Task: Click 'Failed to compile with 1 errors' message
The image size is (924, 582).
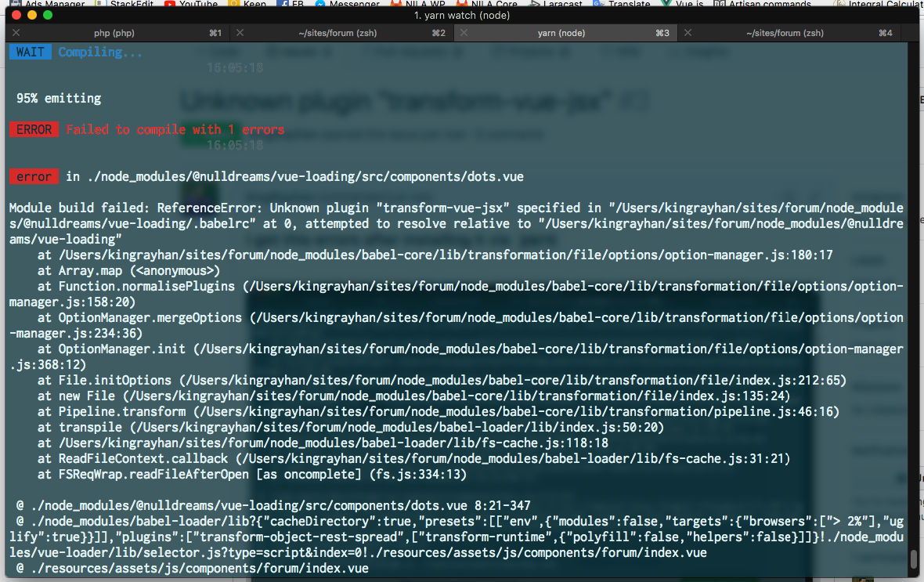Action: pos(175,130)
